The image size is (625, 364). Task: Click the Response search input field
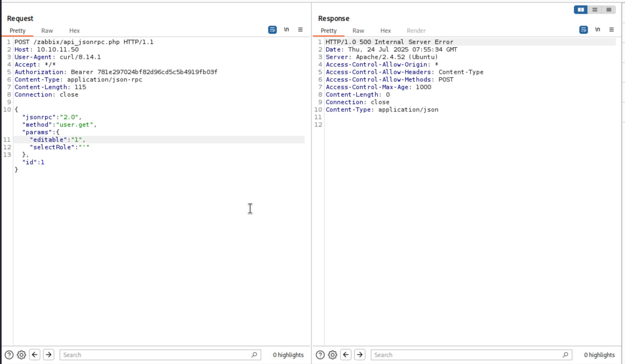(x=471, y=355)
